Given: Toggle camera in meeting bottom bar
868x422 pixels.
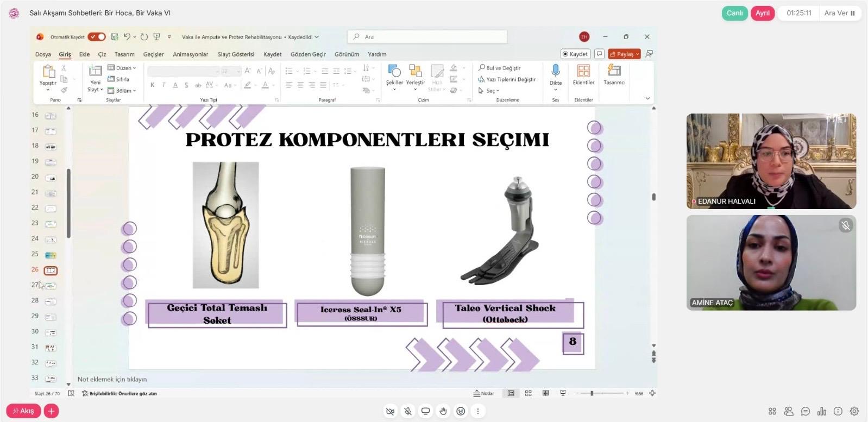Looking at the screenshot, I should coord(390,411).
